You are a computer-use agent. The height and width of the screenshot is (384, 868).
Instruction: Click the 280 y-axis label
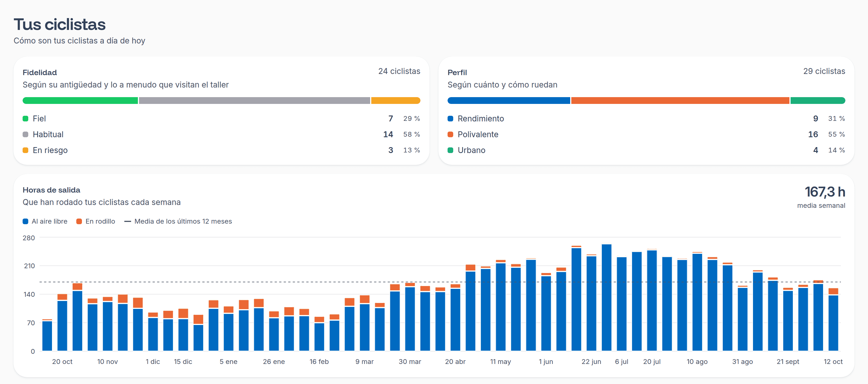(x=29, y=238)
